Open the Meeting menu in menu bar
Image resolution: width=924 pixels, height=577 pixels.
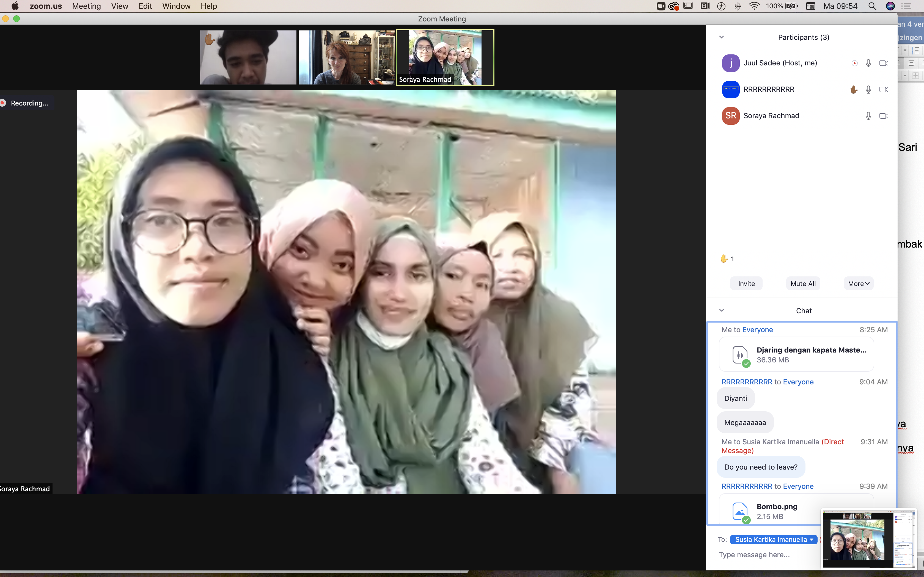[86, 6]
